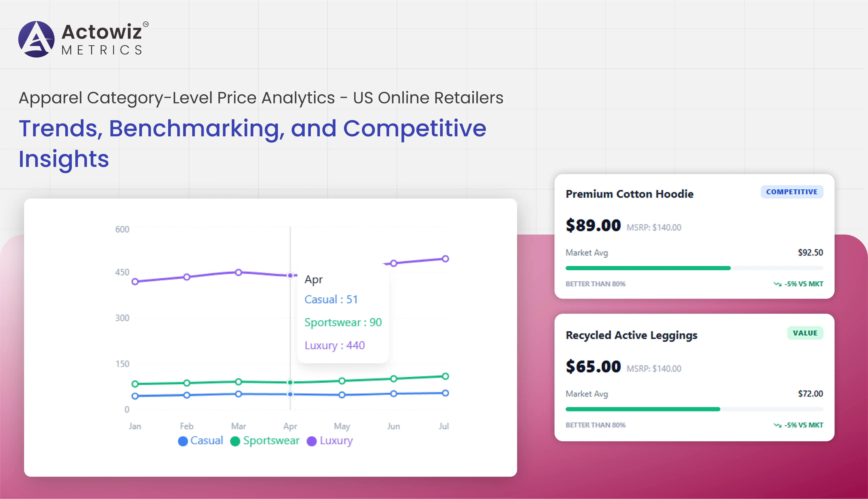Click the downward trend icon on Hoodie card

[x=777, y=284]
